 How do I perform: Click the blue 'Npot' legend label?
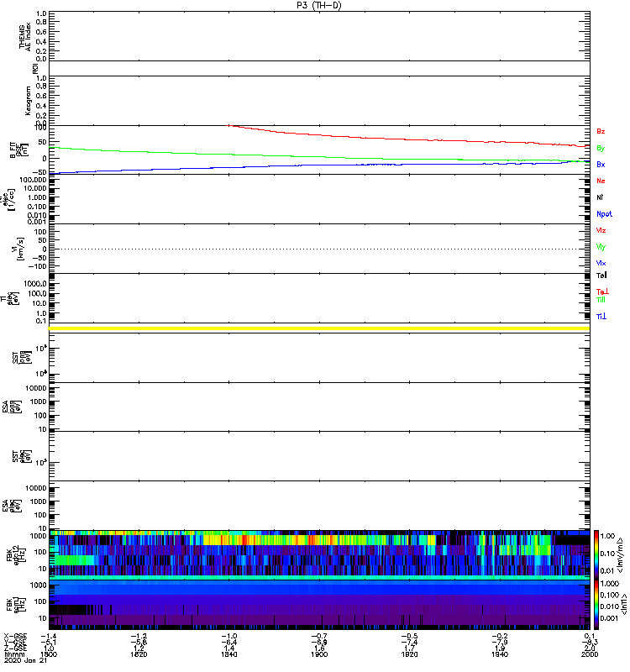604,214
